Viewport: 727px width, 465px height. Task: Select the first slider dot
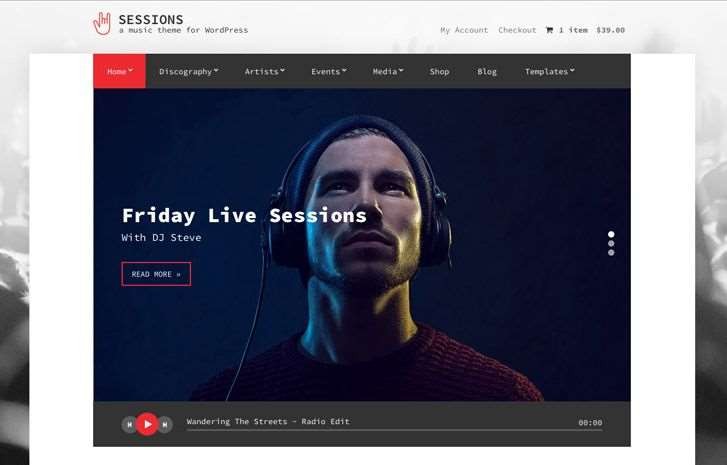611,235
